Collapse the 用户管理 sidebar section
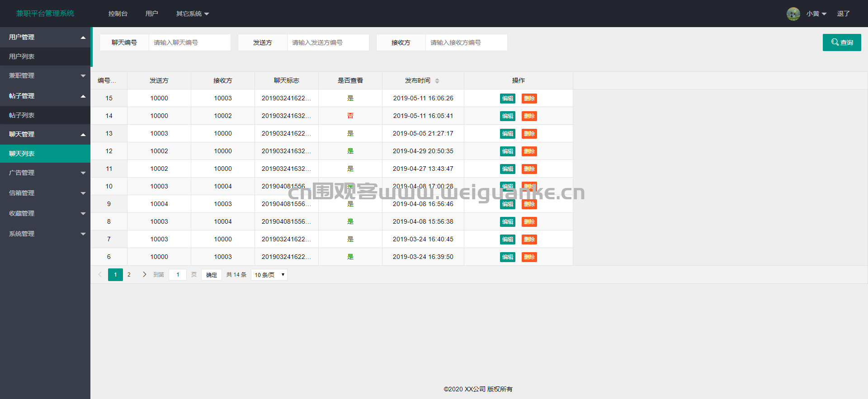This screenshot has width=868, height=399. pos(45,37)
